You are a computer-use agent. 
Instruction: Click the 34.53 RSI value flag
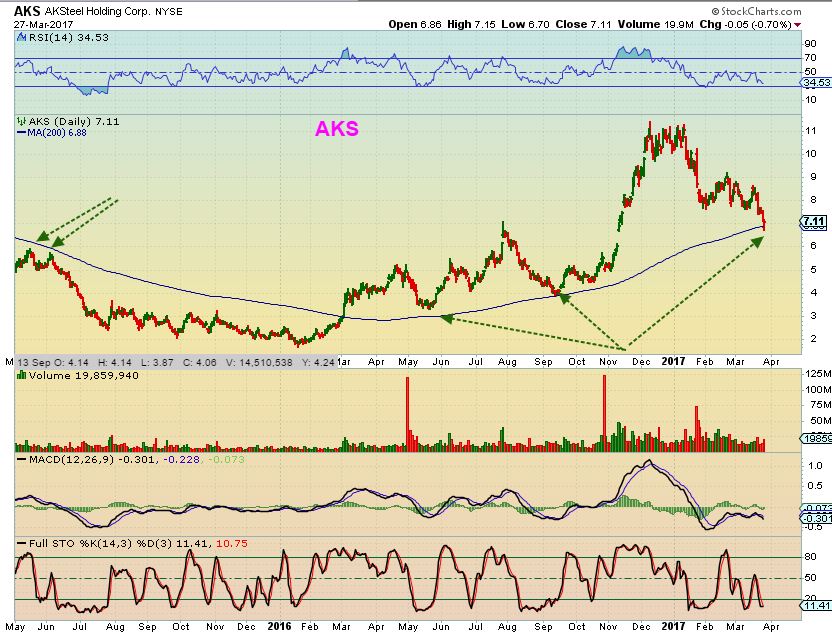[815, 82]
